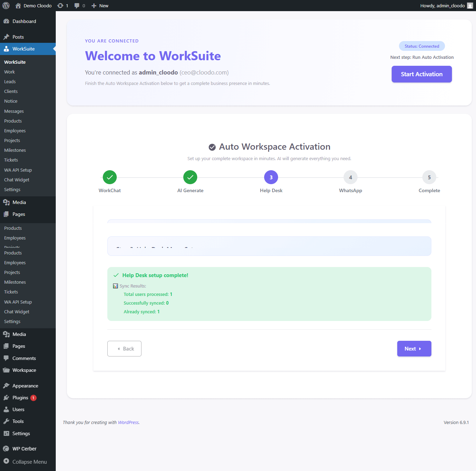Click the Start Activation button
Viewport: 476px width, 471px height.
[x=422, y=74]
